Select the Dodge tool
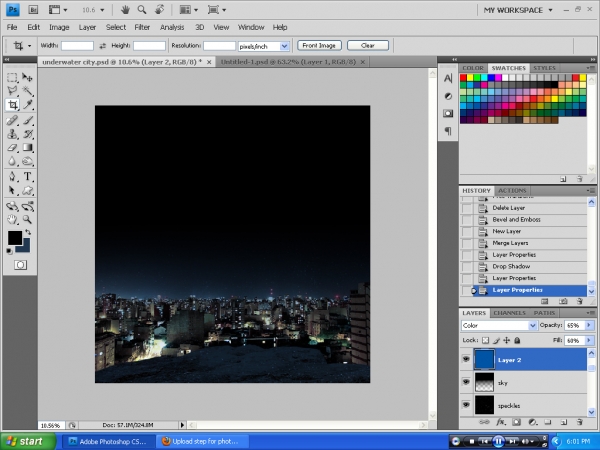 27,161
